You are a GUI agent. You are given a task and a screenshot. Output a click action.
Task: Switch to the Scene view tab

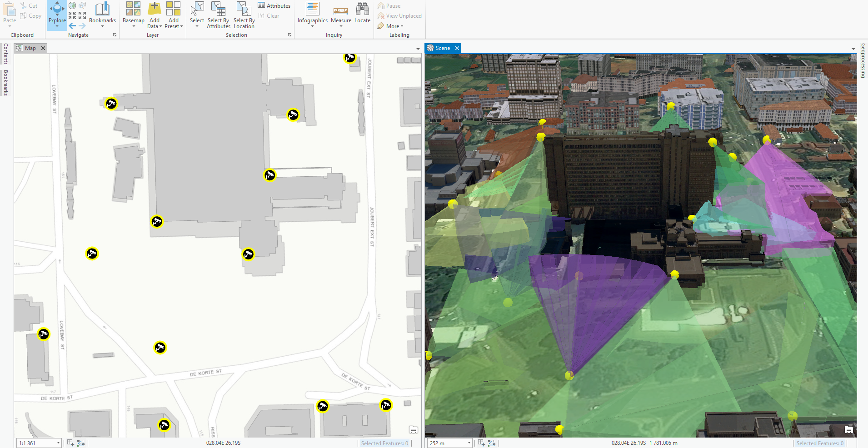point(442,48)
